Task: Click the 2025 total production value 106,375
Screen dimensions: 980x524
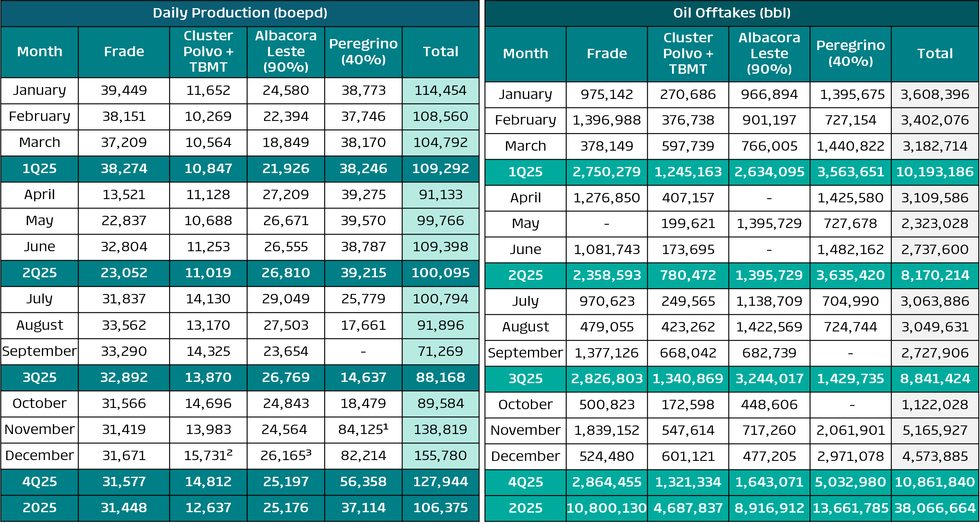Action: pyautogui.click(x=441, y=508)
